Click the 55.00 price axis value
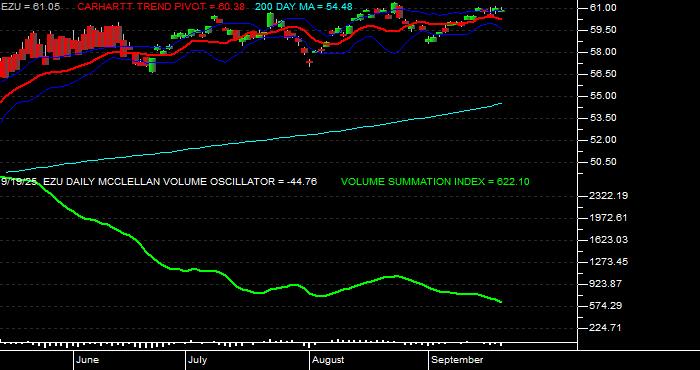This screenshot has width=700, height=370. [x=602, y=96]
